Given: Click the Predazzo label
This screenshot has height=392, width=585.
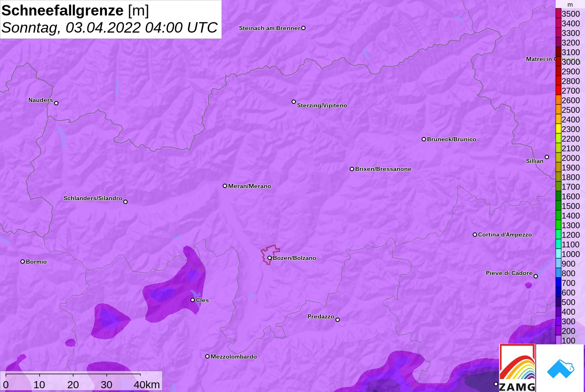Looking at the screenshot, I should (x=321, y=316).
